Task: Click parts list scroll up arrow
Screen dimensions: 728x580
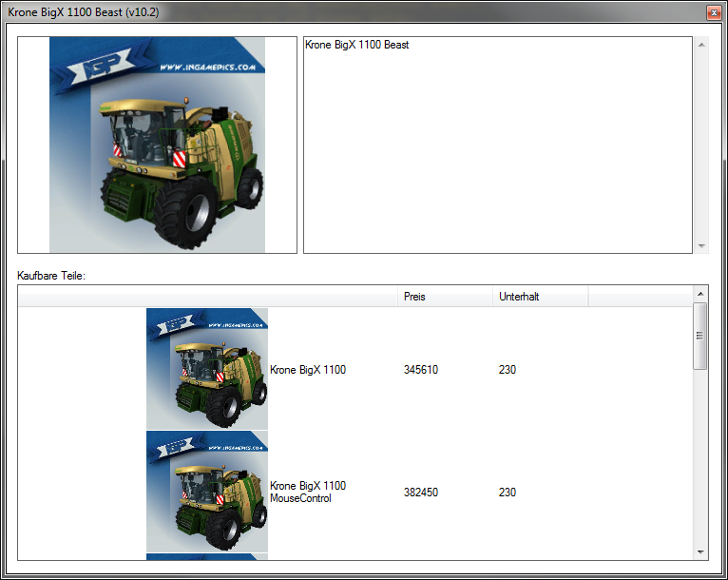Action: (x=700, y=294)
